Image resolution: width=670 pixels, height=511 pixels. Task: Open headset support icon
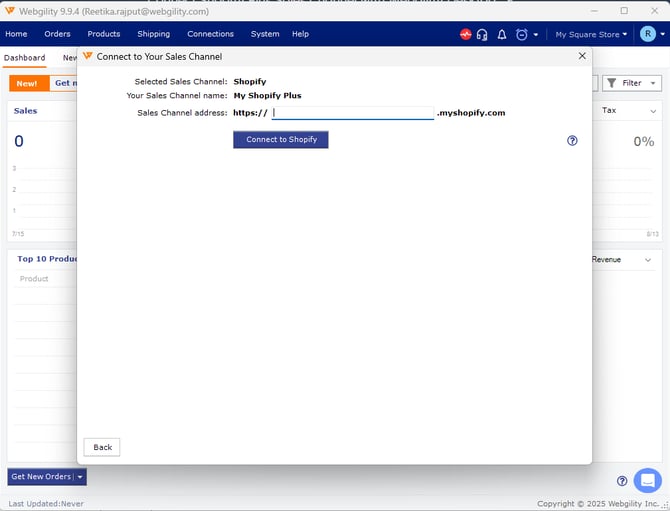(482, 34)
